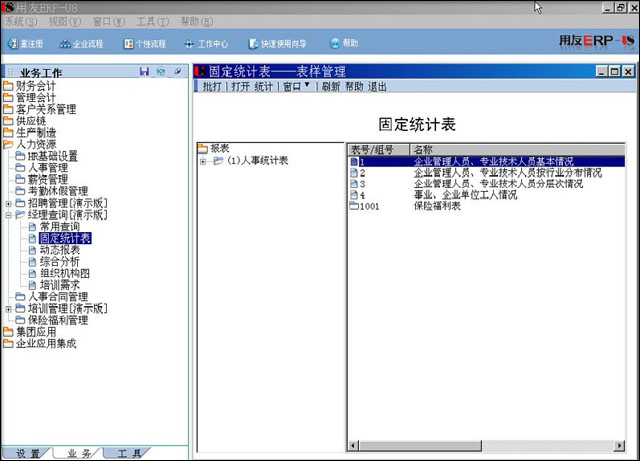Click the 重注册 re-login toolbar icon
This screenshot has width=640, height=461.
[13, 43]
